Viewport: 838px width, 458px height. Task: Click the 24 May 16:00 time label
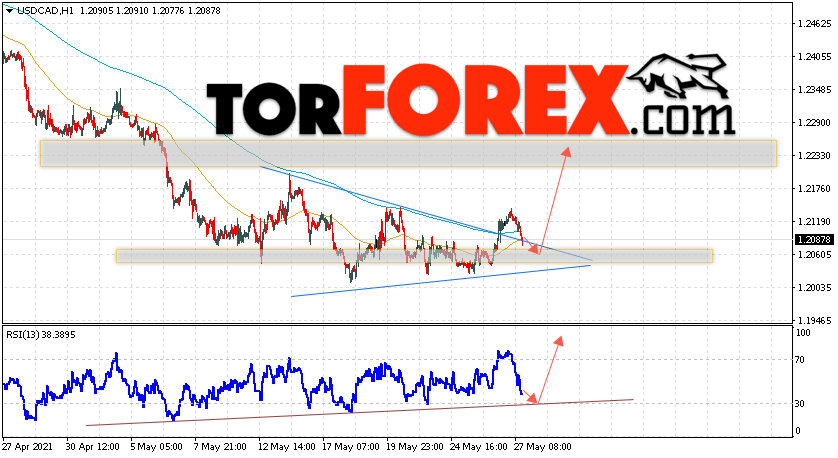click(478, 447)
